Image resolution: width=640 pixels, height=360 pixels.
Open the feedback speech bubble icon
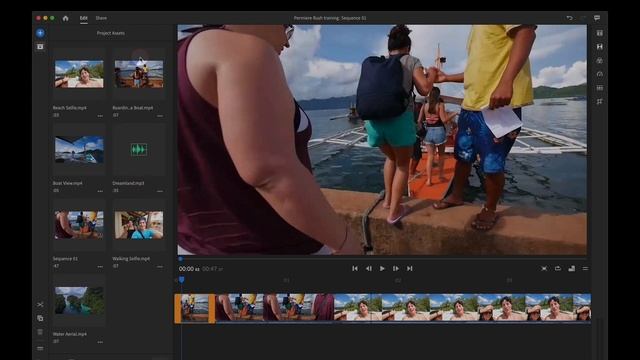point(597,18)
